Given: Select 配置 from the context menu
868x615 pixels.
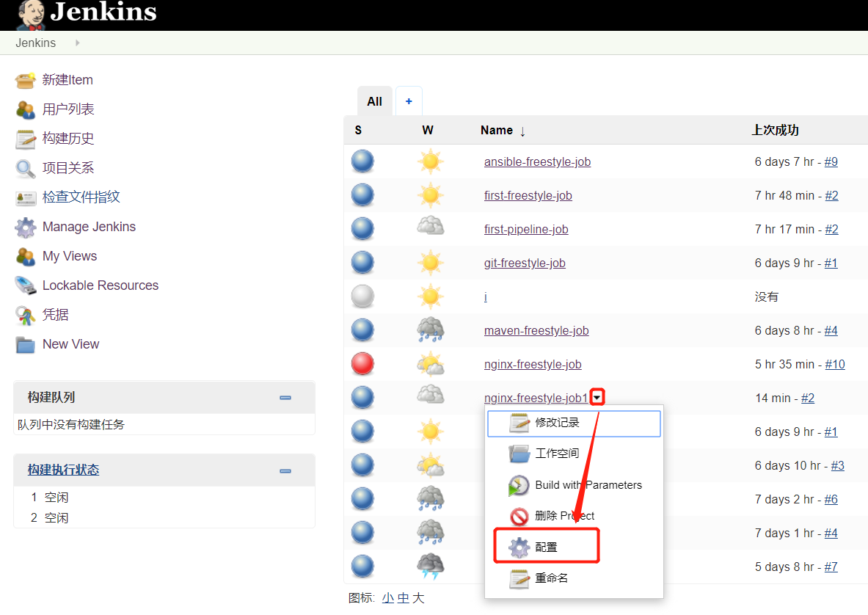Looking at the screenshot, I should pyautogui.click(x=547, y=546).
